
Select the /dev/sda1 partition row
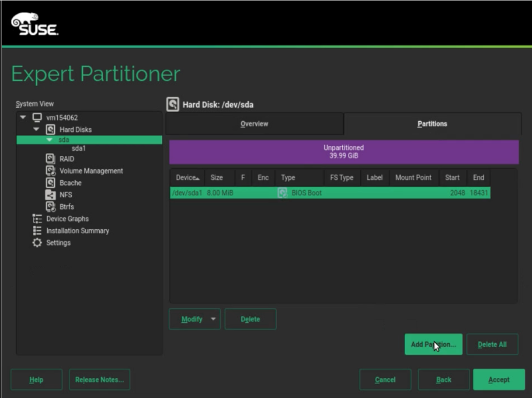pyautogui.click(x=329, y=193)
